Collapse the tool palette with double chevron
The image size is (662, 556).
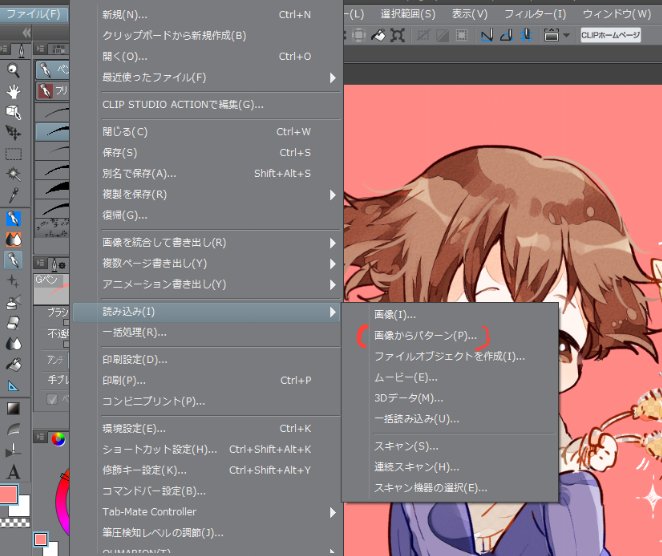click(x=26, y=33)
